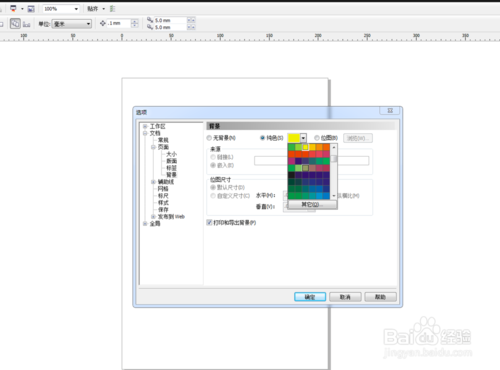Click the lower 5.0 mm duplicate distance field
Viewport: 500px width, 370px height.
click(x=170, y=27)
